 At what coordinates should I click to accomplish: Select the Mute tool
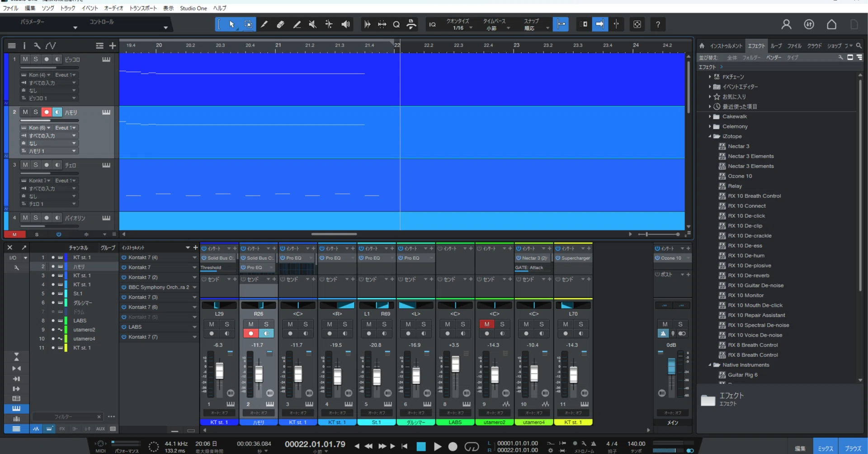click(312, 24)
